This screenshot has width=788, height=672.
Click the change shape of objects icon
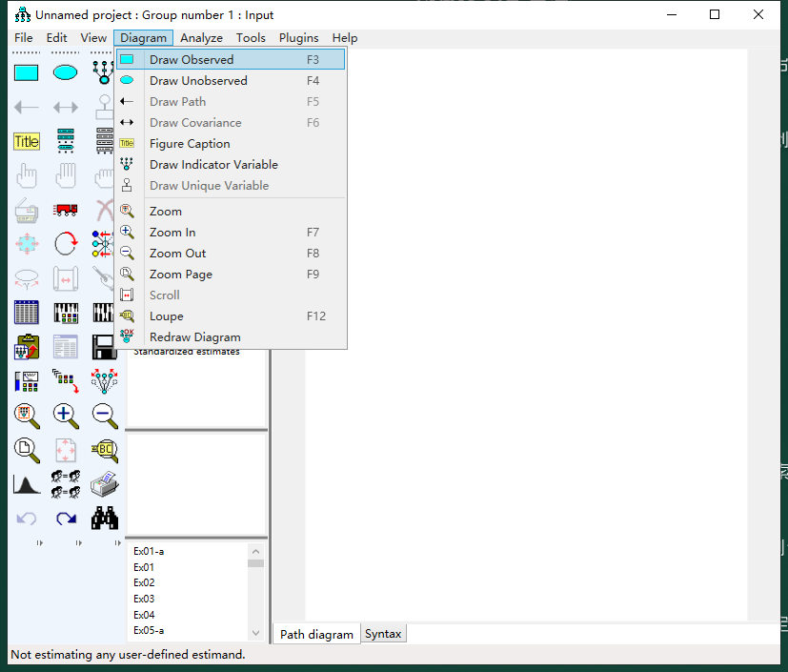26,244
